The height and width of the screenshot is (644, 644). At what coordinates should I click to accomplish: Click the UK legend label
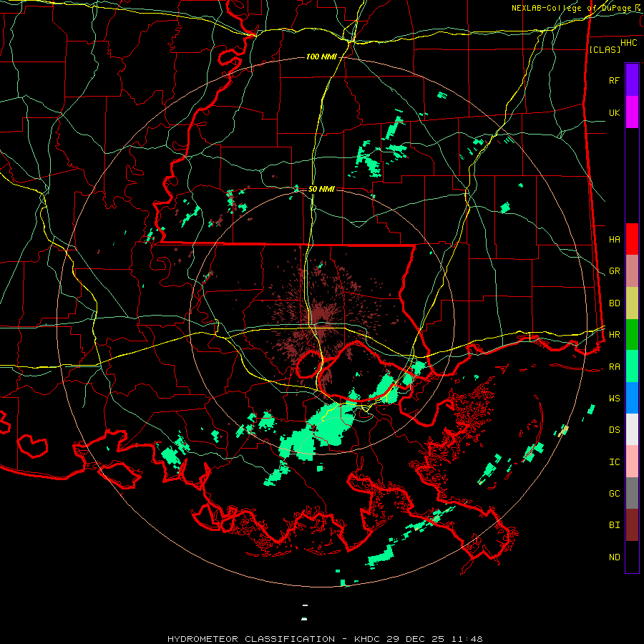point(615,112)
